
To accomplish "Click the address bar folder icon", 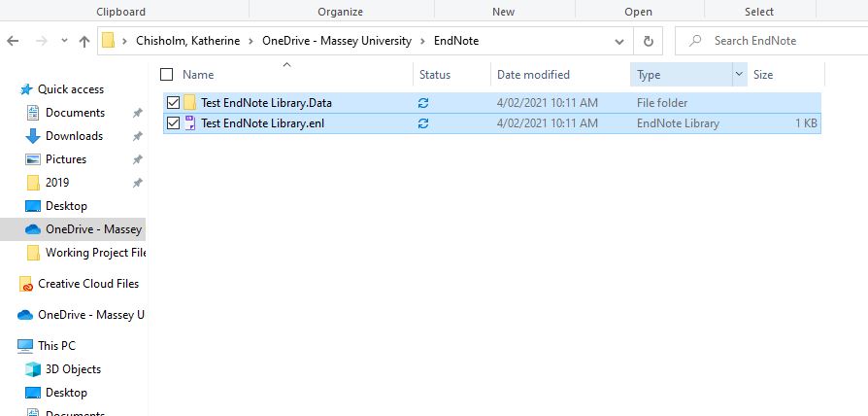I will point(109,41).
